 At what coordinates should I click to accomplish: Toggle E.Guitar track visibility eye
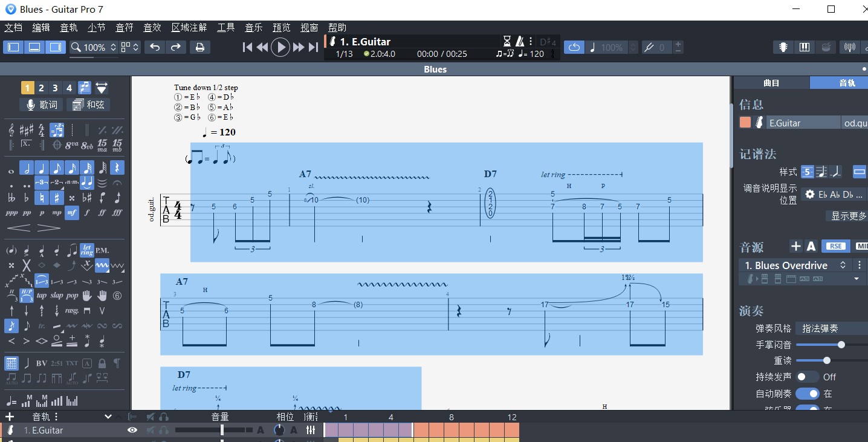tap(132, 430)
